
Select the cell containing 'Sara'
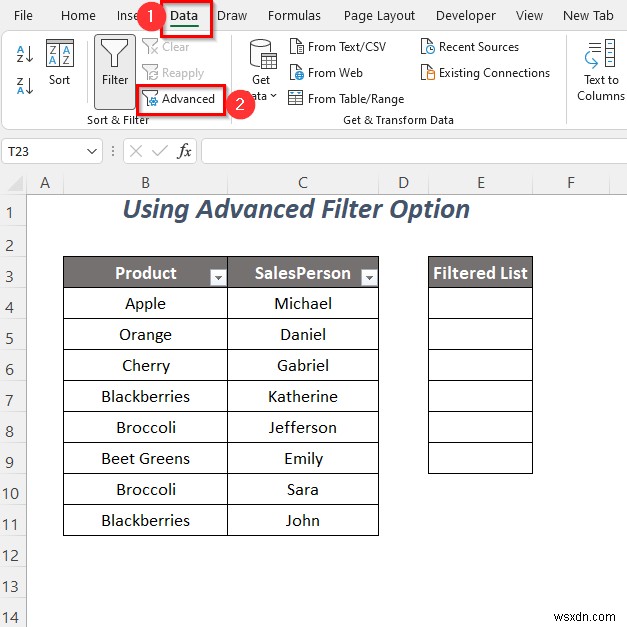click(x=303, y=489)
